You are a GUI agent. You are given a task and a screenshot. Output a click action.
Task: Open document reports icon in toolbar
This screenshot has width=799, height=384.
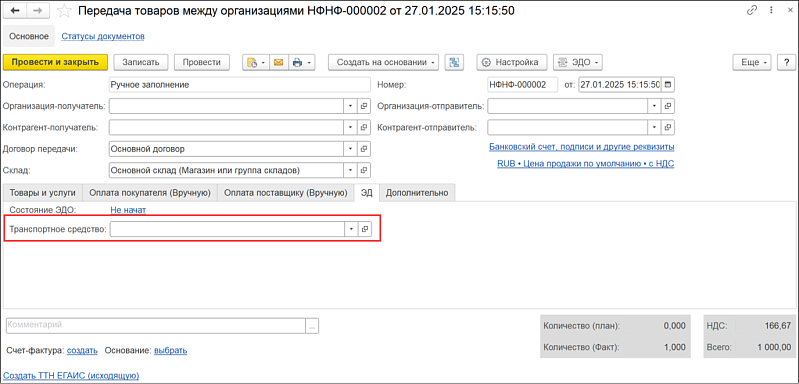(x=256, y=63)
